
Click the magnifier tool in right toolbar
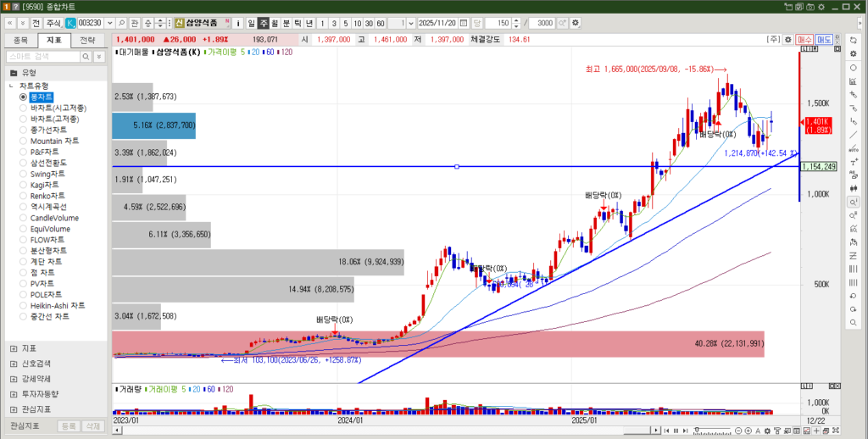click(853, 203)
